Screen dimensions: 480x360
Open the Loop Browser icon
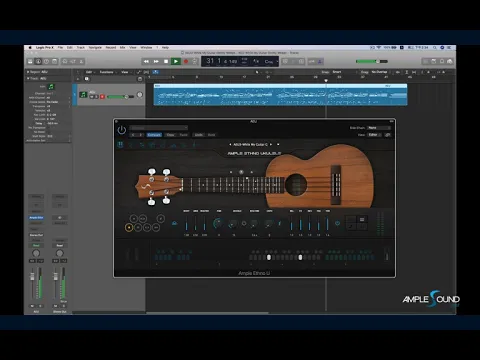point(442,61)
